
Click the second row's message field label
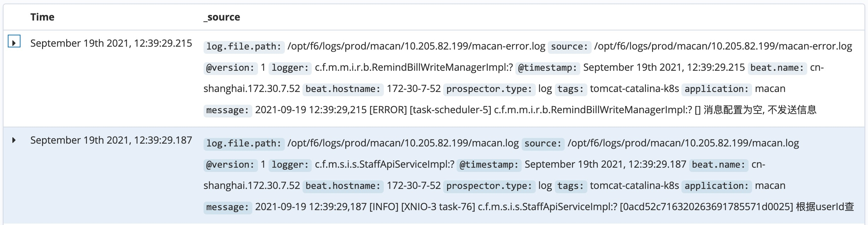(x=228, y=207)
